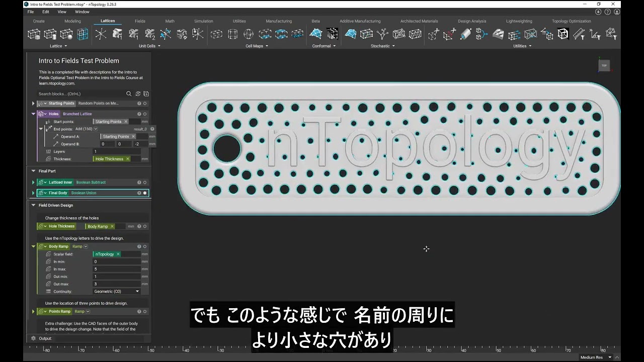Screen dimensions: 644x362
Task: Click the cyan cube icon in Lattice group
Action: point(83,34)
